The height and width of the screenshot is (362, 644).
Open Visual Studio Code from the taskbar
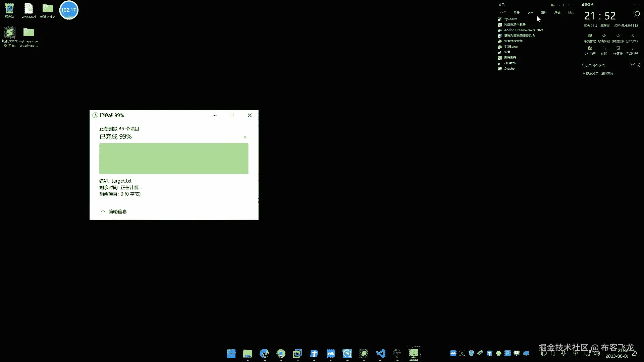(381, 353)
